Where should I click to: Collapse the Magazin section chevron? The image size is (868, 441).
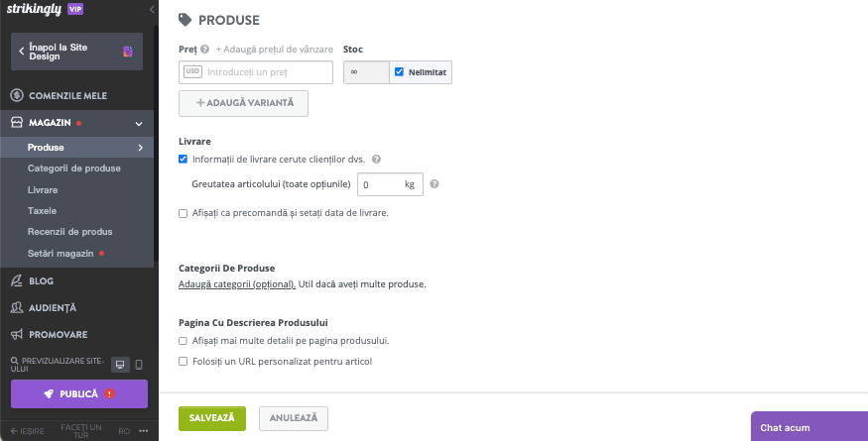139,123
